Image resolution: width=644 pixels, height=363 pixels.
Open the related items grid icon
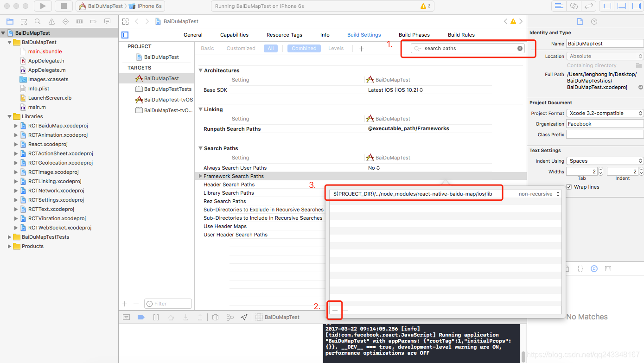[x=125, y=21]
